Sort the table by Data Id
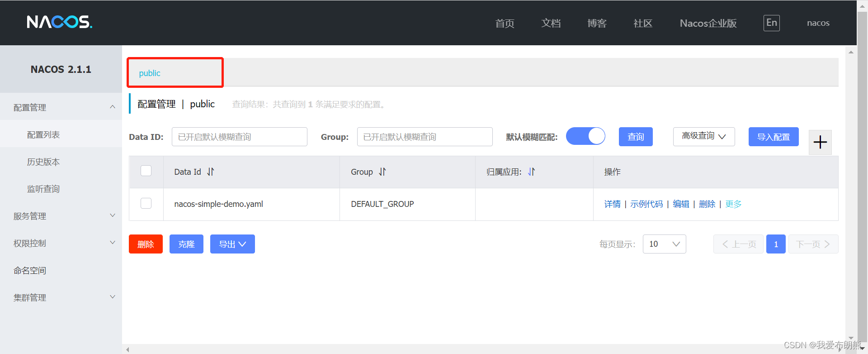The image size is (868, 354). [x=211, y=172]
